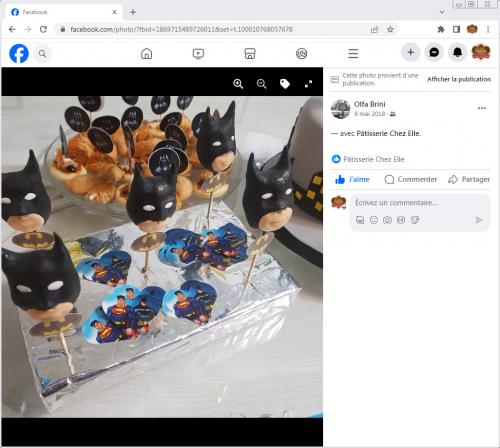
Task: Open the Chrome profile avatar
Action: [x=472, y=29]
